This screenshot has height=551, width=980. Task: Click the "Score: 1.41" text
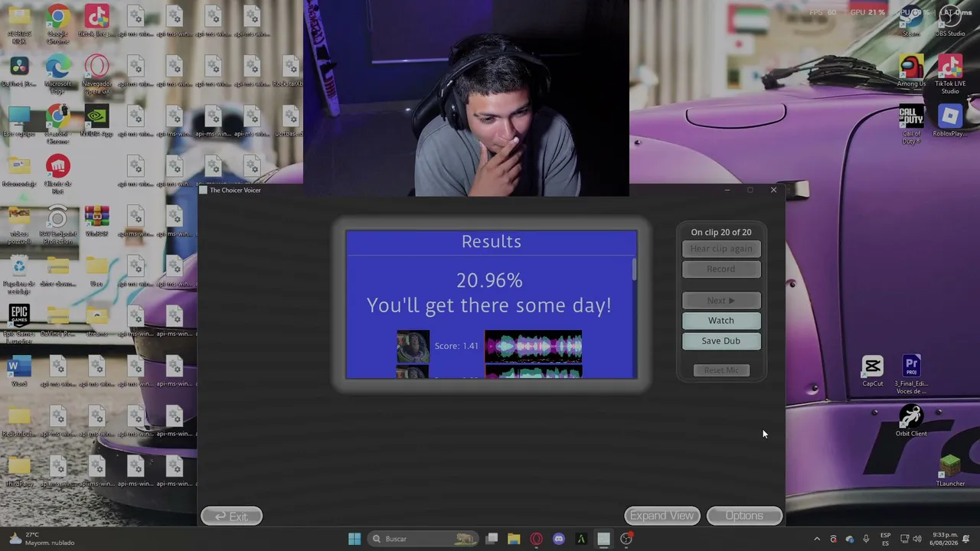coord(456,346)
